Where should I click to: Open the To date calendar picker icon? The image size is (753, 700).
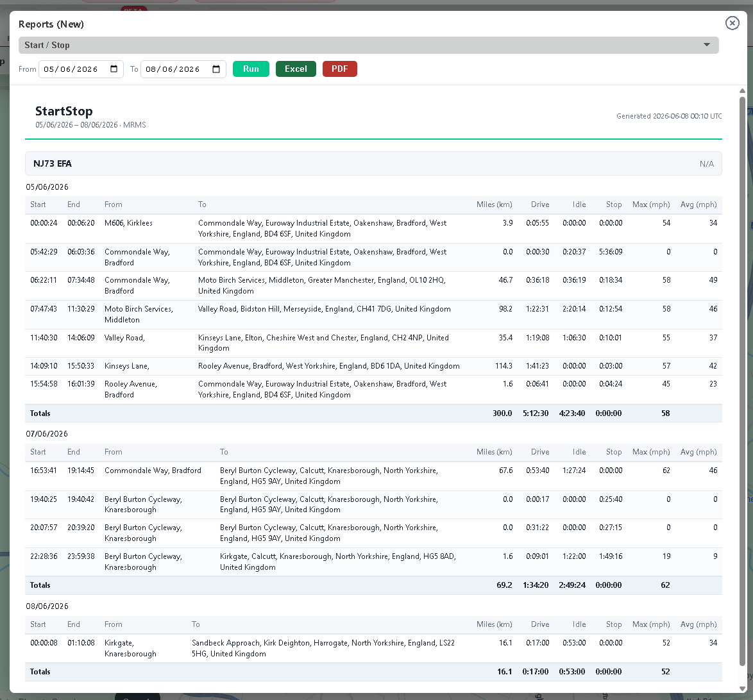point(216,69)
